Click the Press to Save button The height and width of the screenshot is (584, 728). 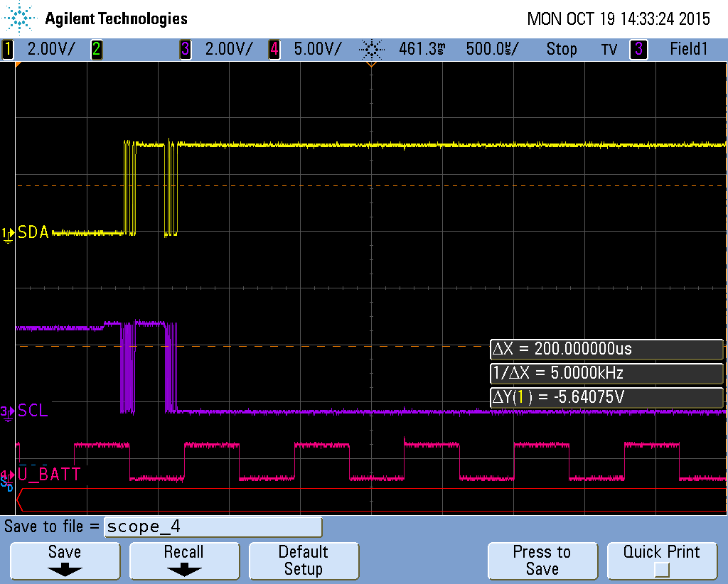(x=542, y=561)
